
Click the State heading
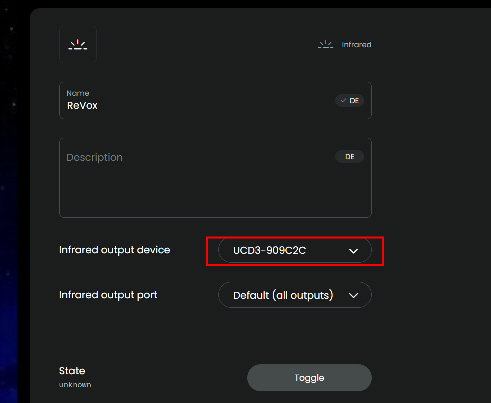coord(72,371)
